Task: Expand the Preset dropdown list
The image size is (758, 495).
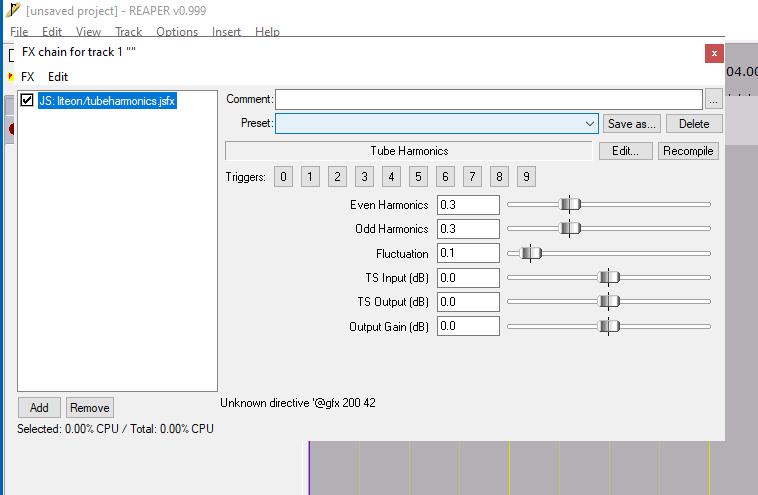Action: tap(590, 124)
